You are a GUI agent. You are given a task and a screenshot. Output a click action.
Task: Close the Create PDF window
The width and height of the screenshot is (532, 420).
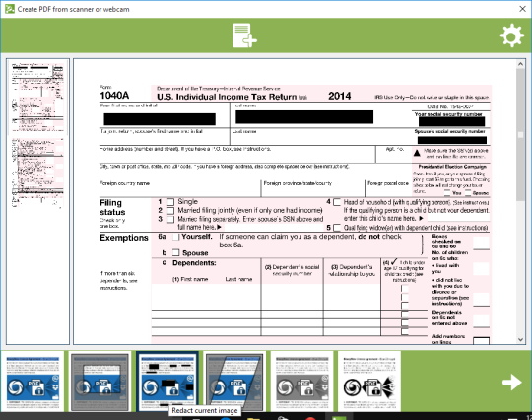click(x=523, y=9)
